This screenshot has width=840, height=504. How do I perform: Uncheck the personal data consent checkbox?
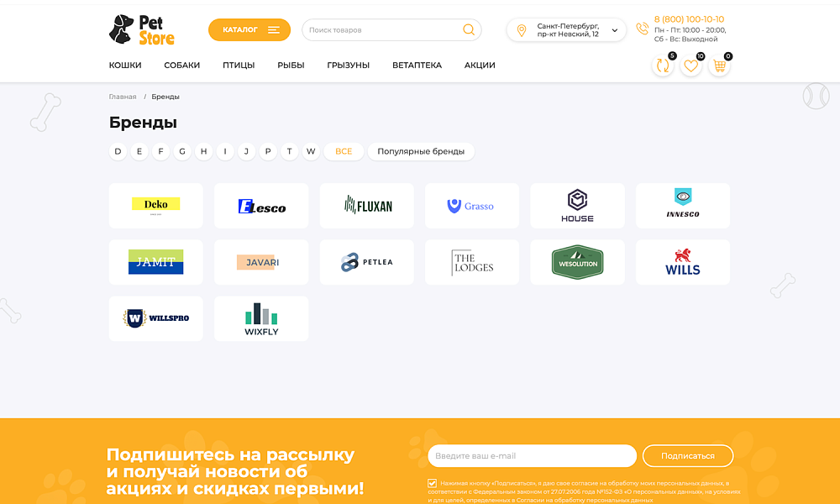432,482
